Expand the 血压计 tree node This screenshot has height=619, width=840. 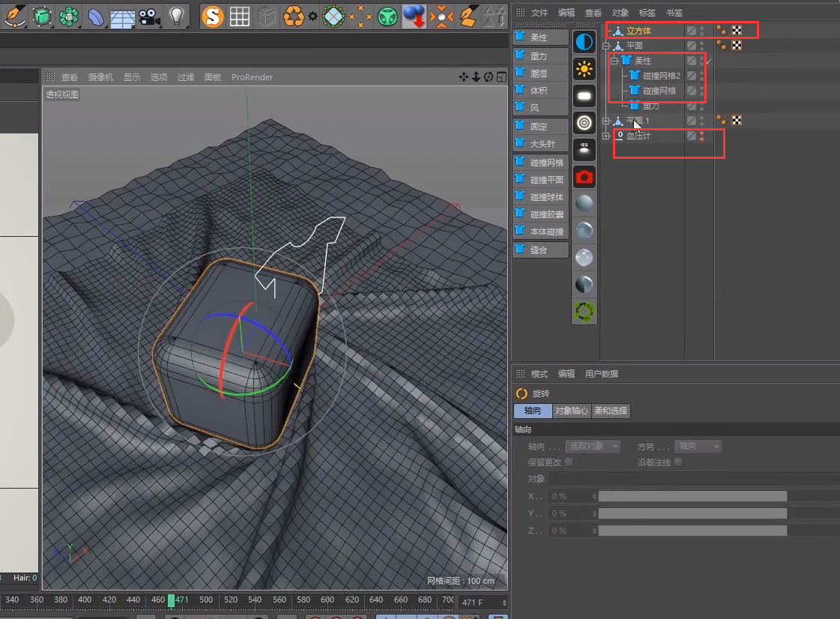606,136
